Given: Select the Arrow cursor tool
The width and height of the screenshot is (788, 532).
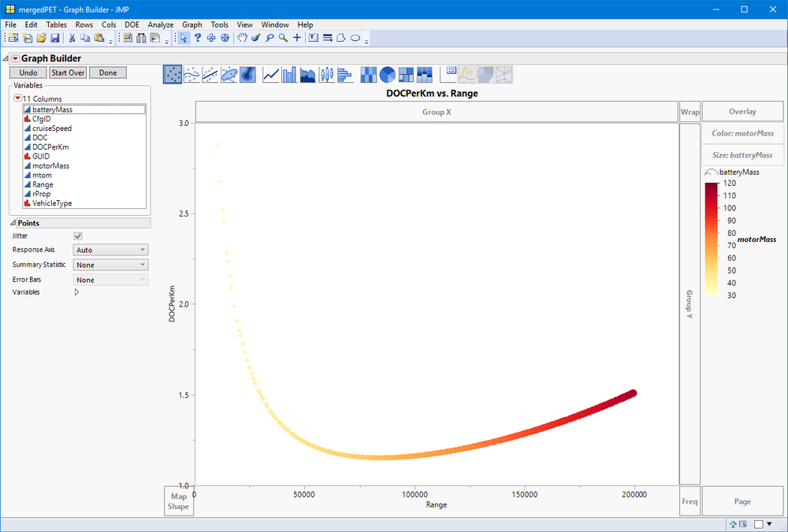Looking at the screenshot, I should click(184, 38).
